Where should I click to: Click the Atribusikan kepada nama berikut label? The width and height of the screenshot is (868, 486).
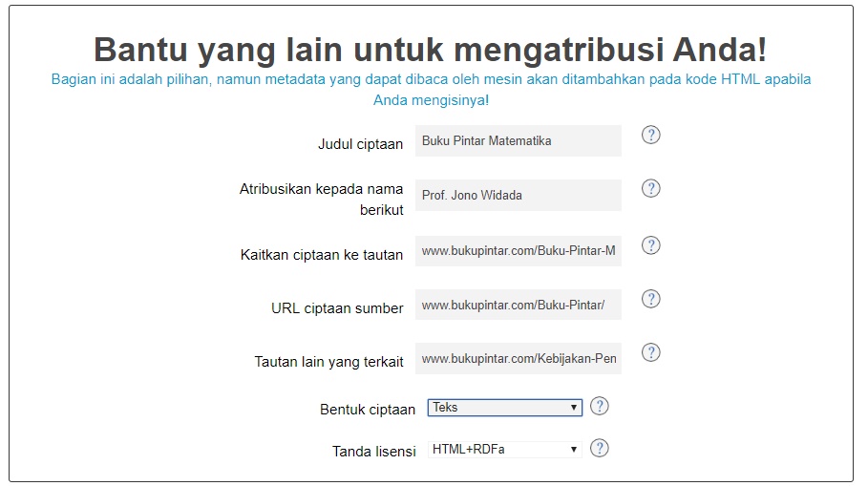(x=321, y=199)
